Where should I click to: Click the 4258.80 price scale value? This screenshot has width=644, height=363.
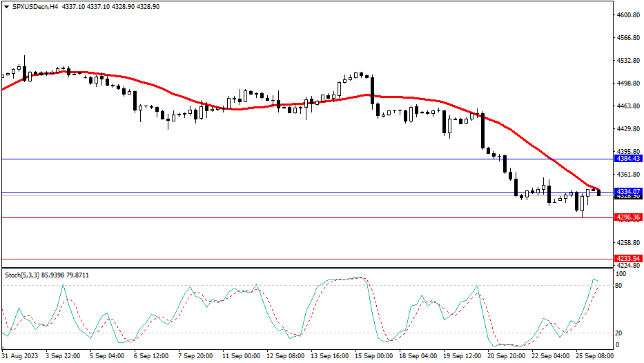click(x=627, y=243)
